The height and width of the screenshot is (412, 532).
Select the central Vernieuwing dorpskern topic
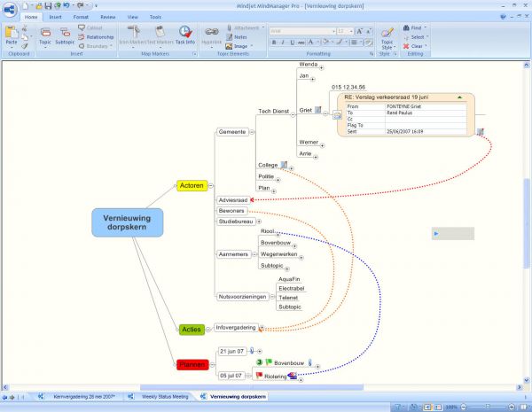coord(127,222)
